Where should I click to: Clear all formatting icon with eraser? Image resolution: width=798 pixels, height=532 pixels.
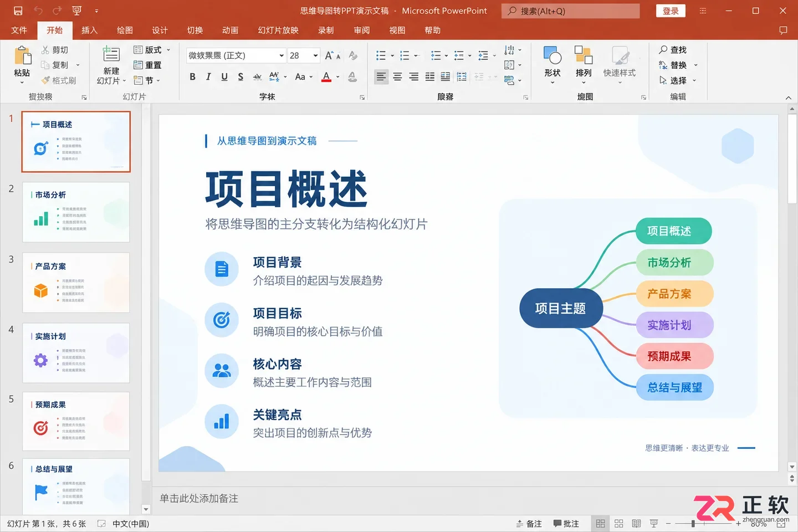[353, 55]
